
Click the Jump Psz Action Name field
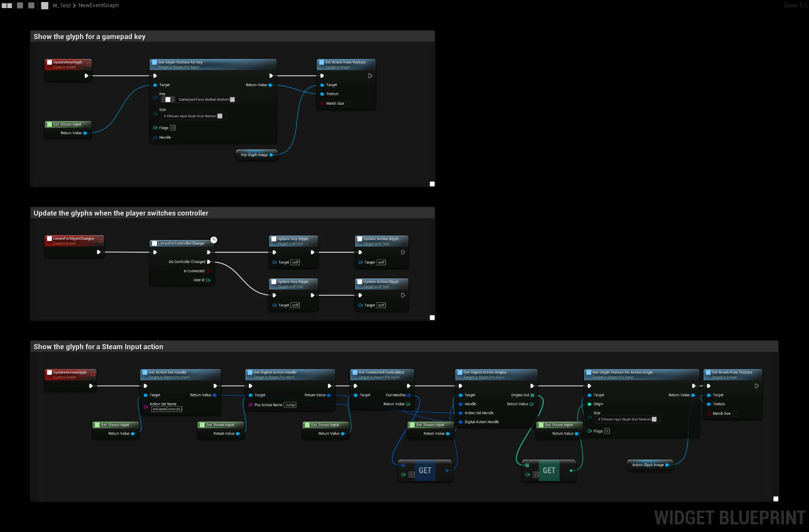[x=290, y=405]
